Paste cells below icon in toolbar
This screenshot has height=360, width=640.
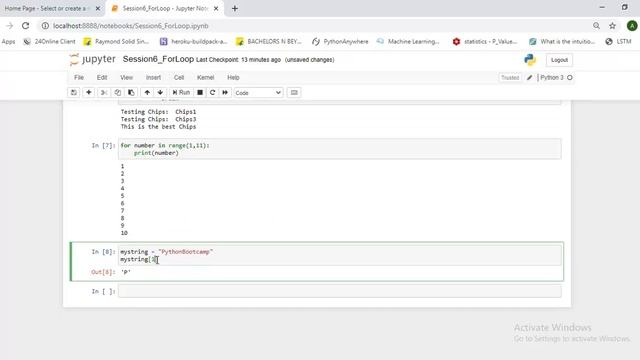pos(131,93)
